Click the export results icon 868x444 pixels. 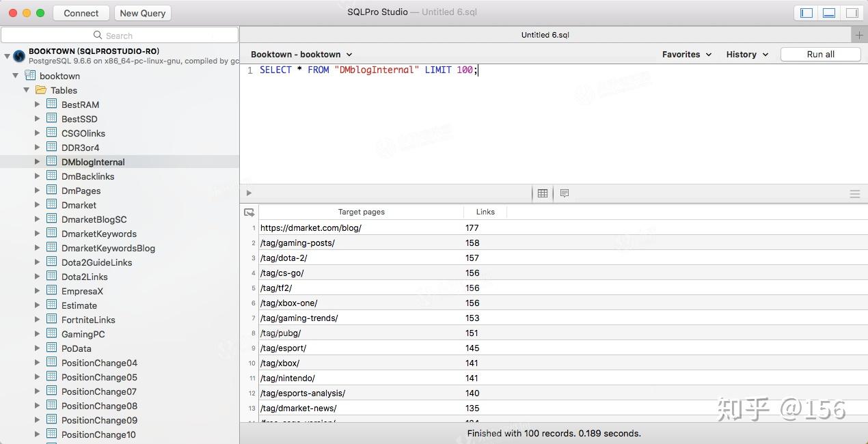[249, 212]
